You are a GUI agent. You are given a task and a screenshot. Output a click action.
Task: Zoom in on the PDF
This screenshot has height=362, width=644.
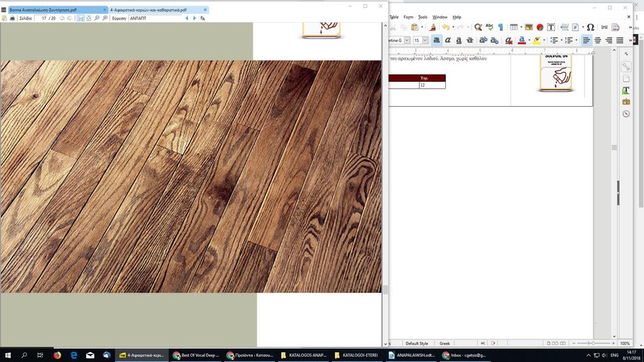click(x=105, y=18)
